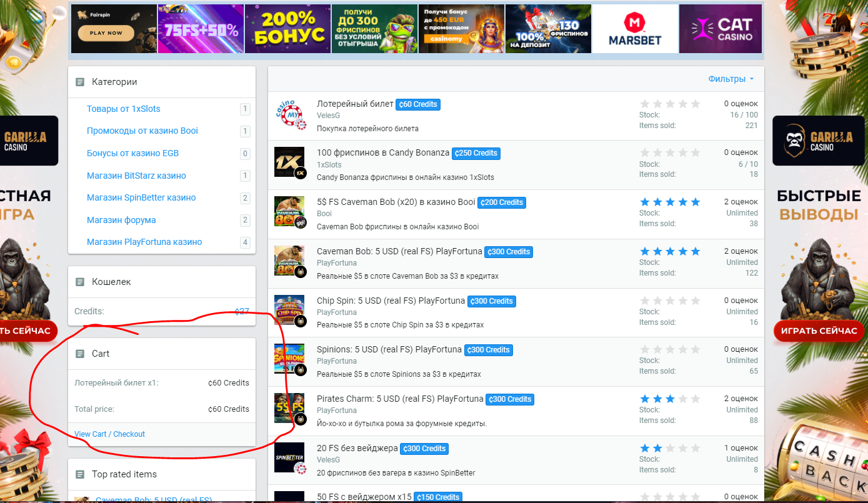Click the 1 count badge for BitStarz
The height and width of the screenshot is (503, 868).
point(245,176)
